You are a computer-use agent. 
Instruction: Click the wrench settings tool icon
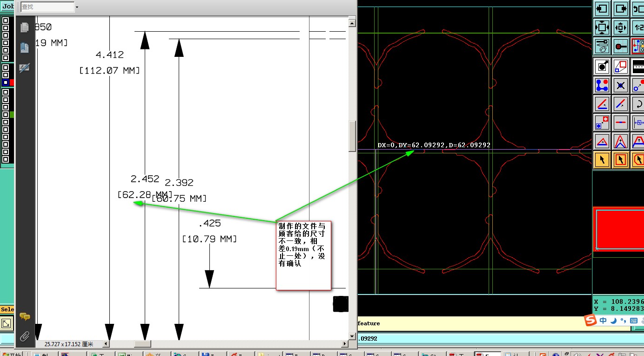(602, 46)
